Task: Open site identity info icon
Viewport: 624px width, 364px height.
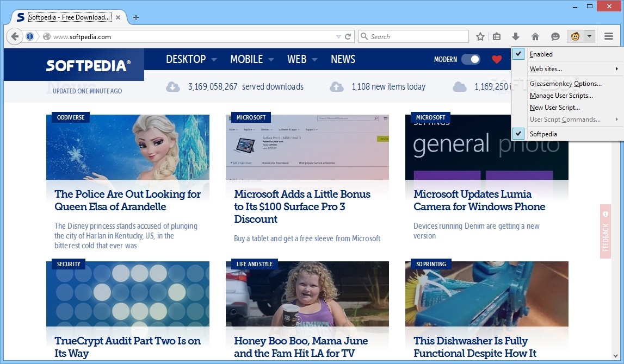Action: tap(30, 36)
